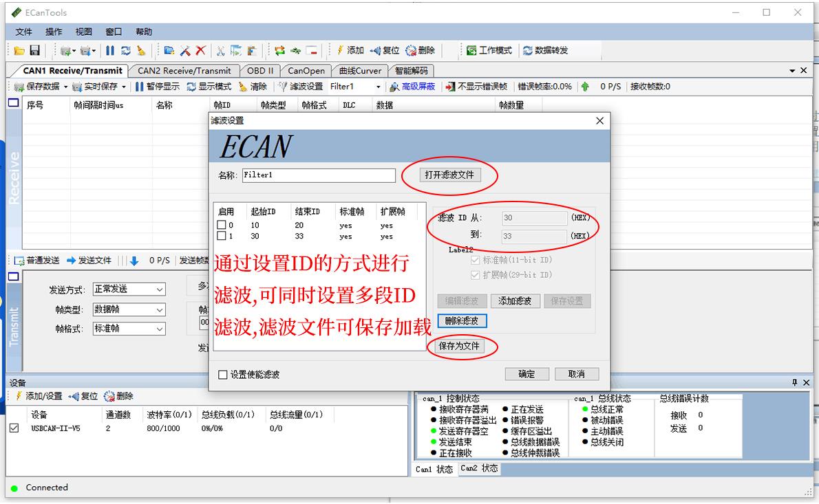The width and height of the screenshot is (819, 504).
Task: Tick the 设置使能滤波 checkbox
Action: [222, 375]
